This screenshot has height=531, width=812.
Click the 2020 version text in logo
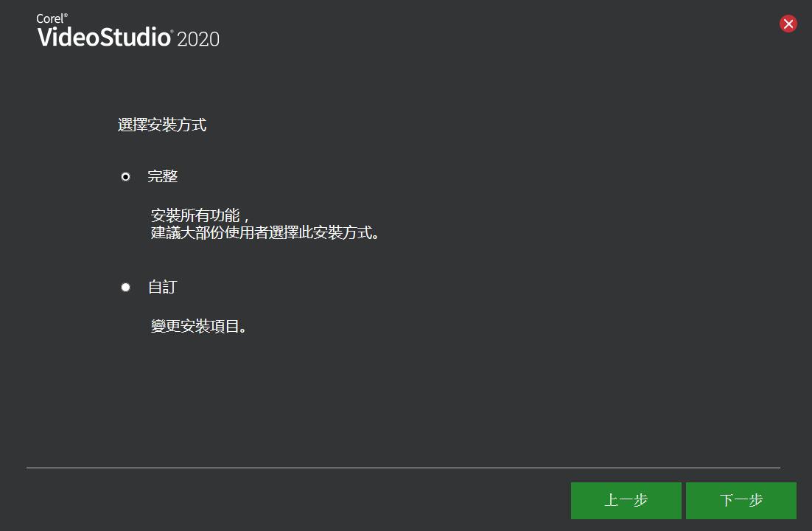pyautogui.click(x=198, y=39)
